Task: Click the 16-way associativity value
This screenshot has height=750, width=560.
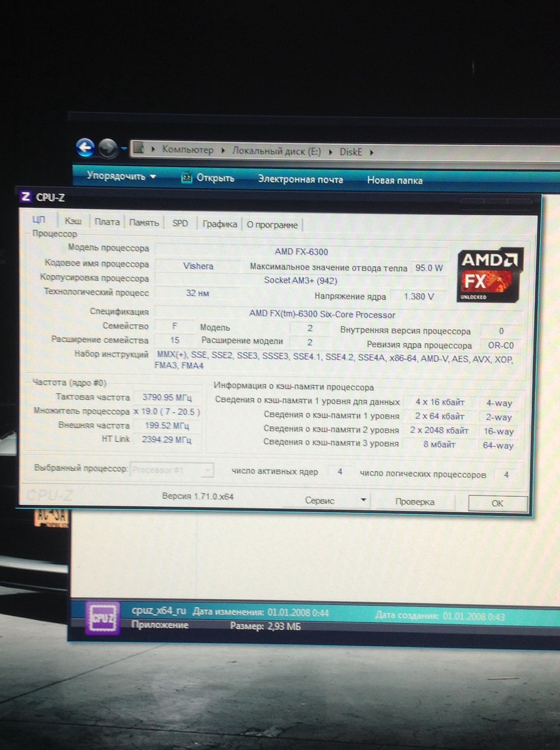Action: (x=499, y=431)
